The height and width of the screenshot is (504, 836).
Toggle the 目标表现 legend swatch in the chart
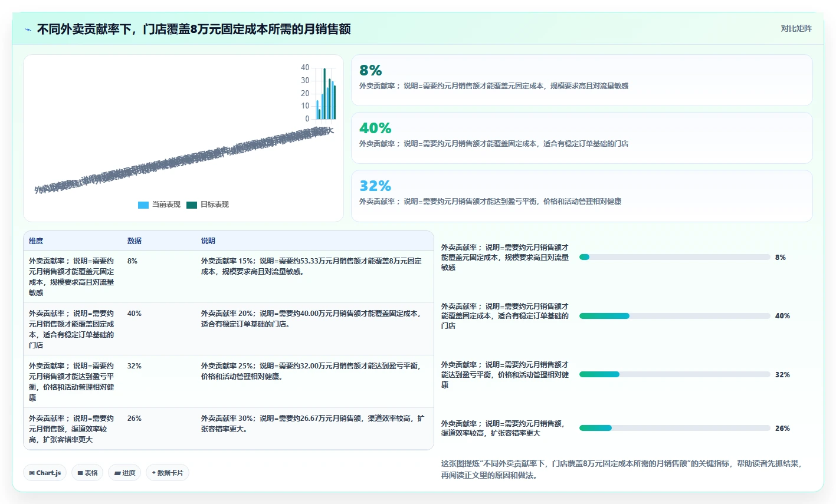(x=192, y=205)
